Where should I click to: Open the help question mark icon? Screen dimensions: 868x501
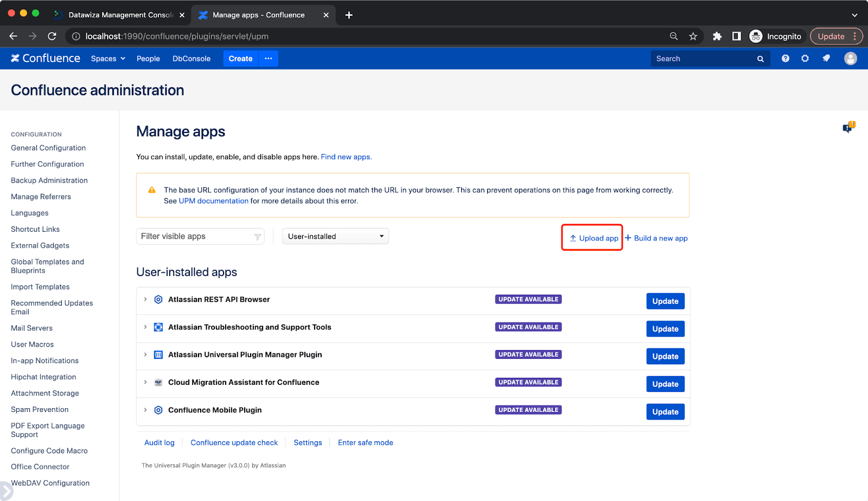click(x=785, y=59)
